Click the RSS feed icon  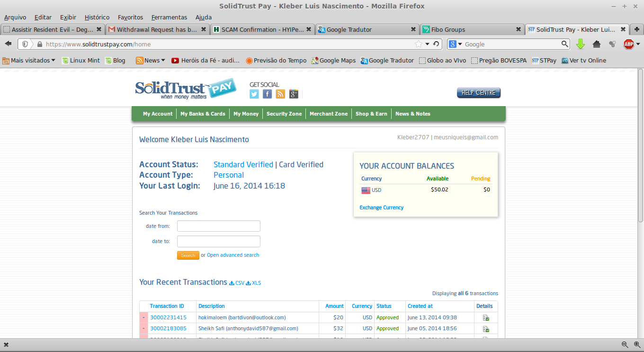click(x=281, y=94)
